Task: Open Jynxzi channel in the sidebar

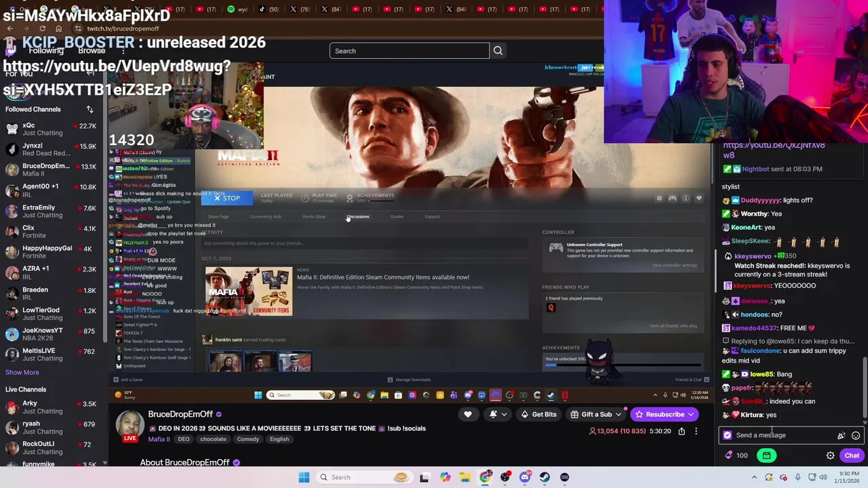Action: [52, 149]
